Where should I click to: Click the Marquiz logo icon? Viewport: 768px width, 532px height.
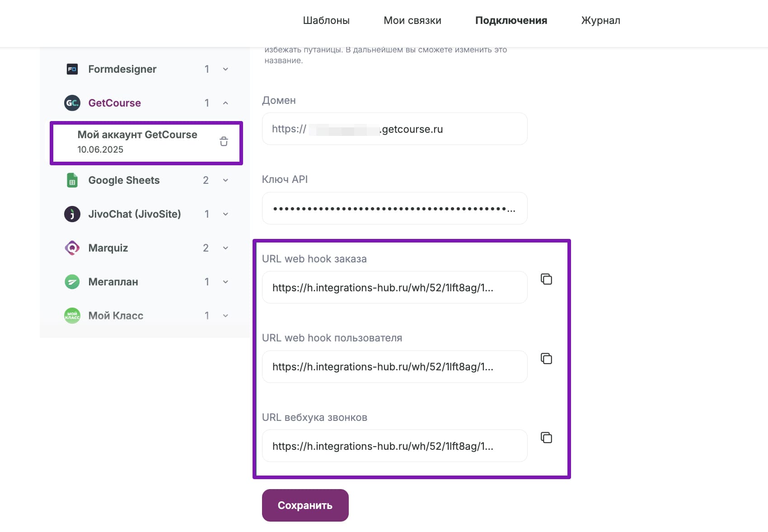coord(72,248)
